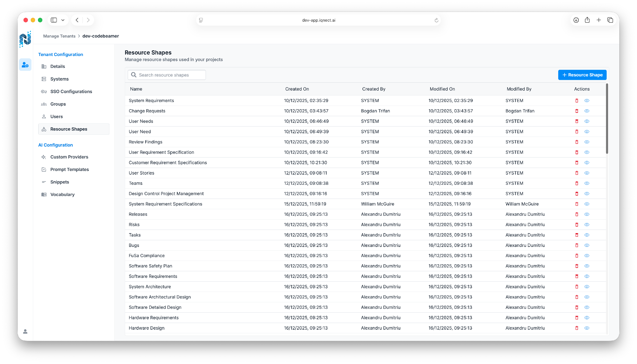The width and height of the screenshot is (637, 364).
Task: Sort by the Name column header
Action: click(x=136, y=89)
